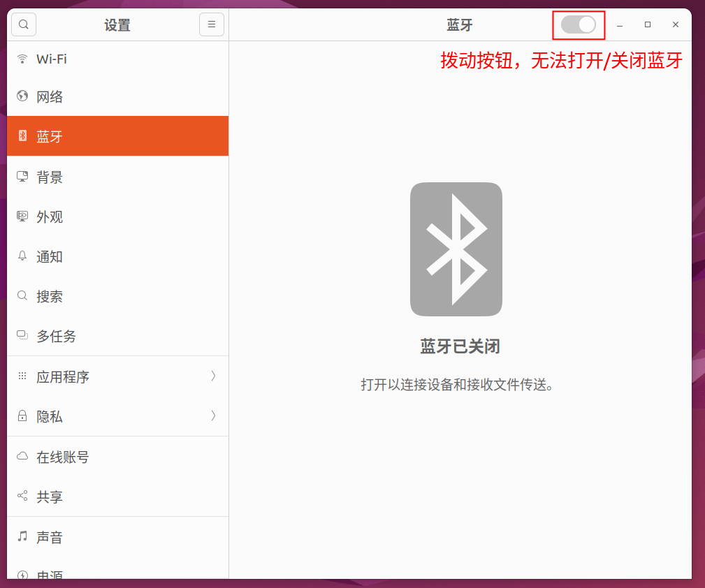Open 外观 (Appearance) settings via its icon
This screenshot has width=705, height=588.
[x=21, y=216]
